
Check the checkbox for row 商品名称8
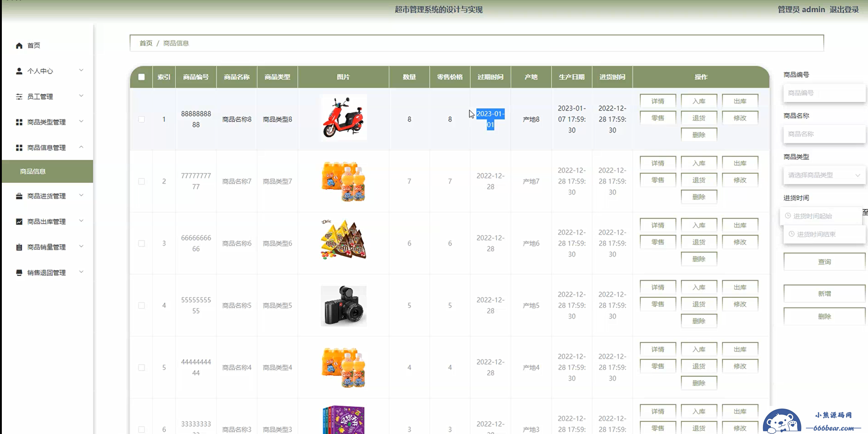(x=141, y=119)
